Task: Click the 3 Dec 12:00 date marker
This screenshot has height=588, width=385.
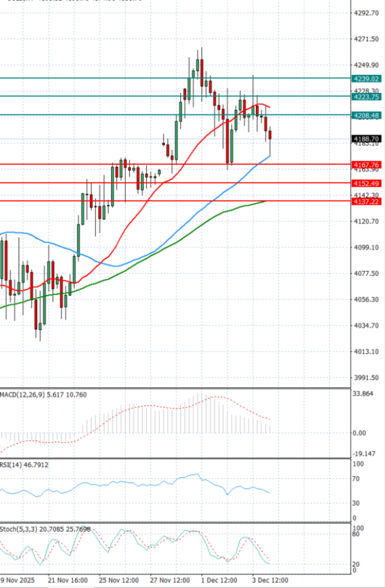Action: point(269,579)
